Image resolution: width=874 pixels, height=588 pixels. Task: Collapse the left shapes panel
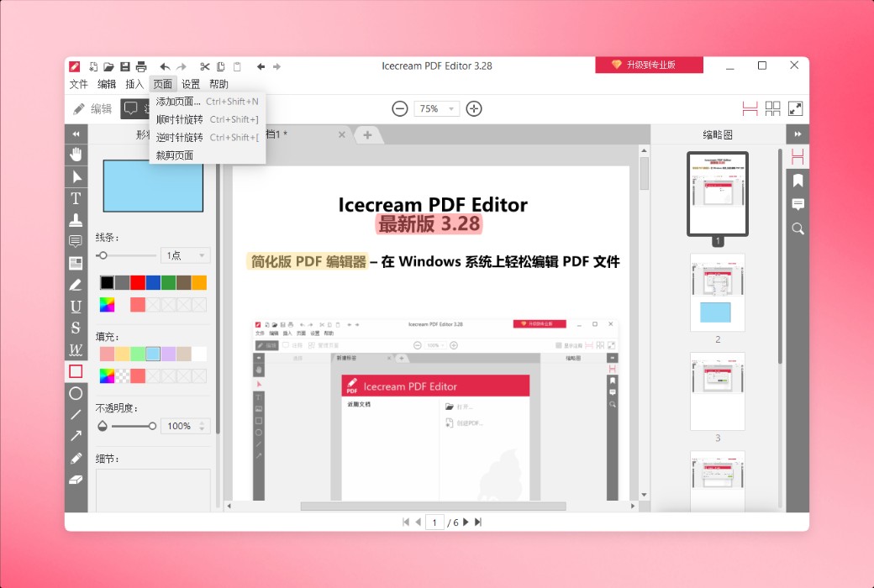(76, 133)
